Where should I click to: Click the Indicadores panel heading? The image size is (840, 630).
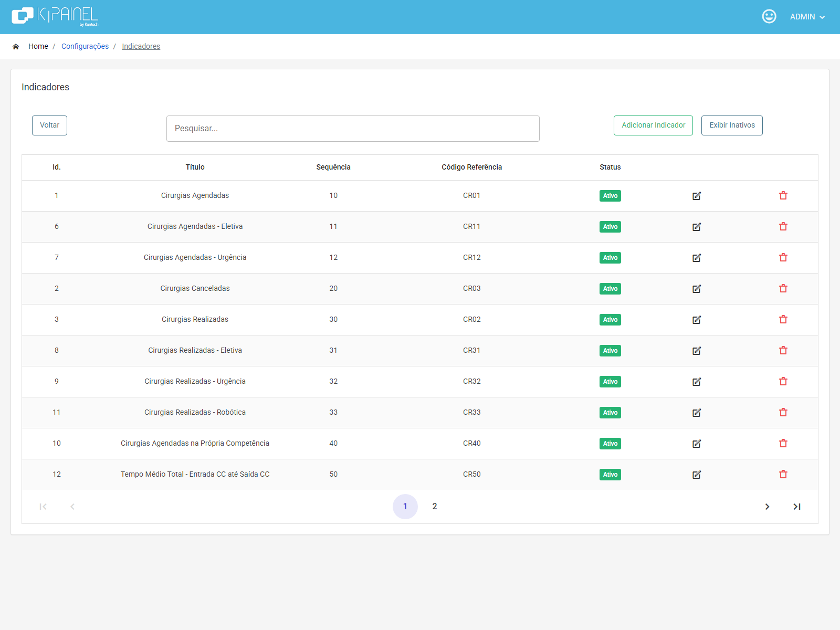click(x=45, y=87)
